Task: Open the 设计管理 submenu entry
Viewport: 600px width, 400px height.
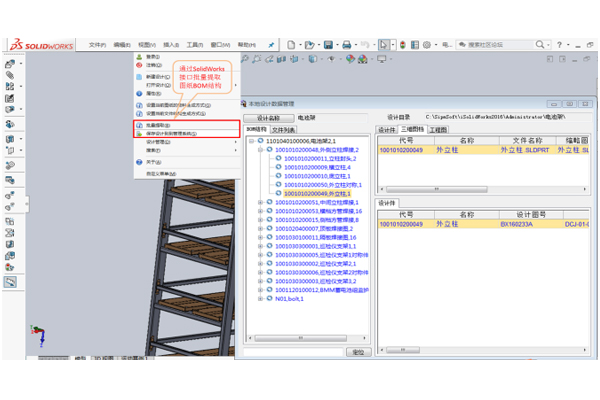Action: tap(187, 142)
